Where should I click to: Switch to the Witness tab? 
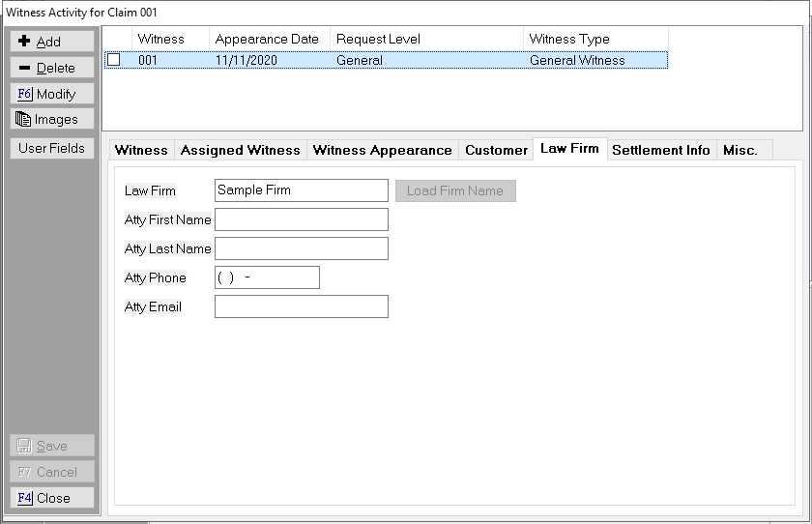[141, 150]
